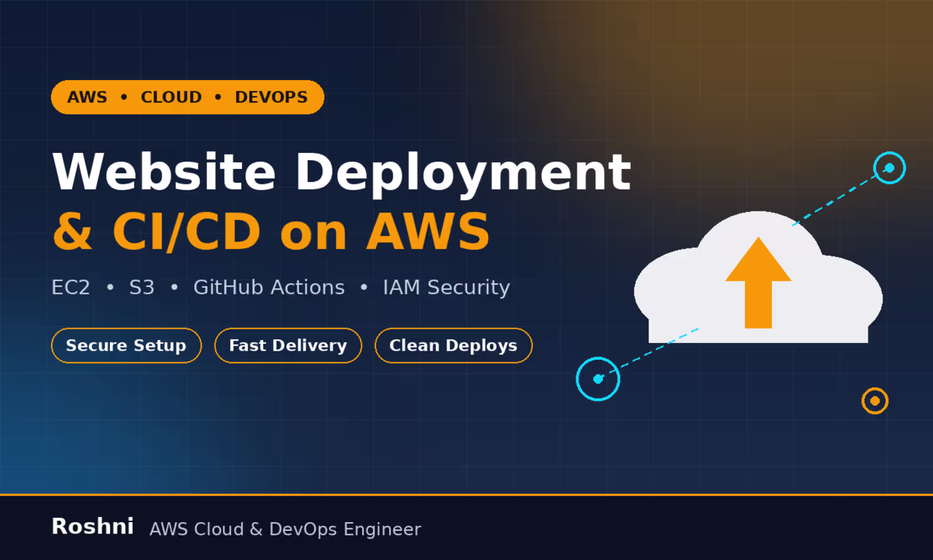The width and height of the screenshot is (933, 560).
Task: Click the name Roshni in the footer
Action: pyautogui.click(x=93, y=526)
